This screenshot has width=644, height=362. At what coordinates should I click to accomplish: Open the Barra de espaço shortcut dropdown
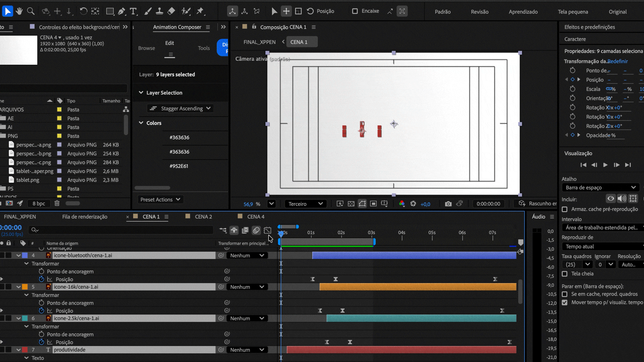point(600,187)
